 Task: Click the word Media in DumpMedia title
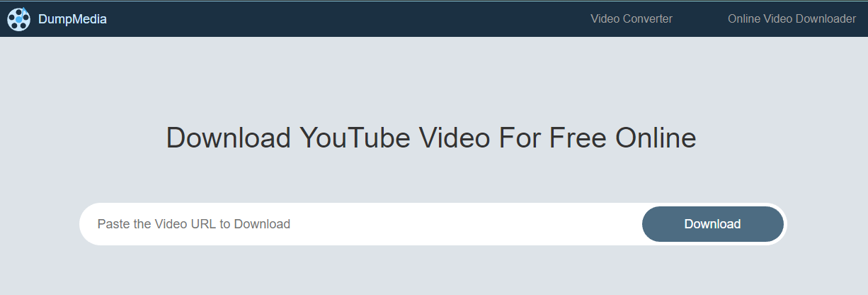tap(89, 19)
